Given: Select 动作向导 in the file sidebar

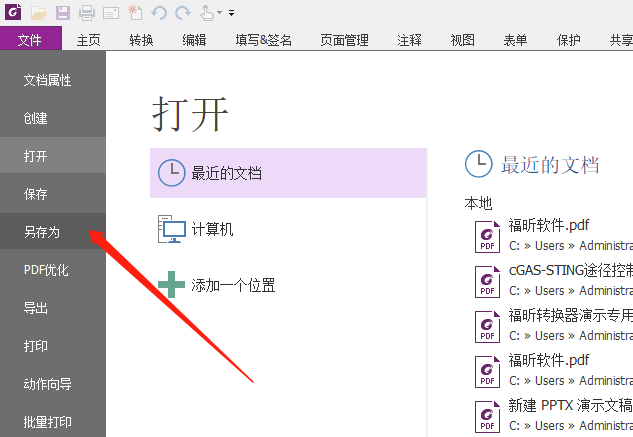Looking at the screenshot, I should [53, 384].
